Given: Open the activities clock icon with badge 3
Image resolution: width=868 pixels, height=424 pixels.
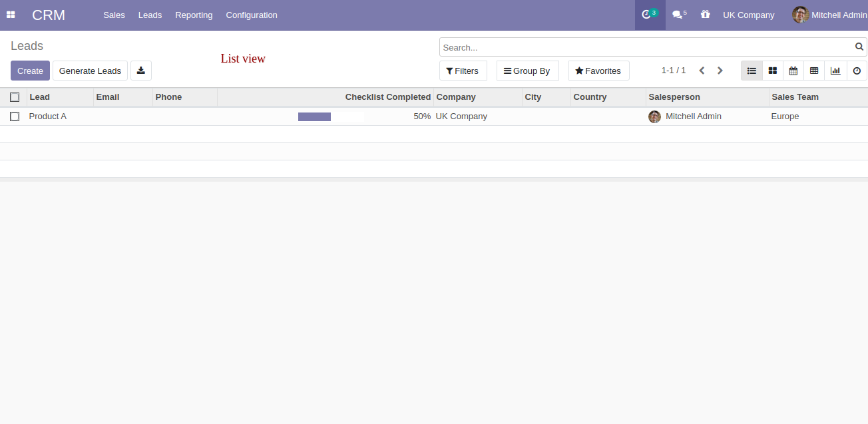Looking at the screenshot, I should coord(650,15).
